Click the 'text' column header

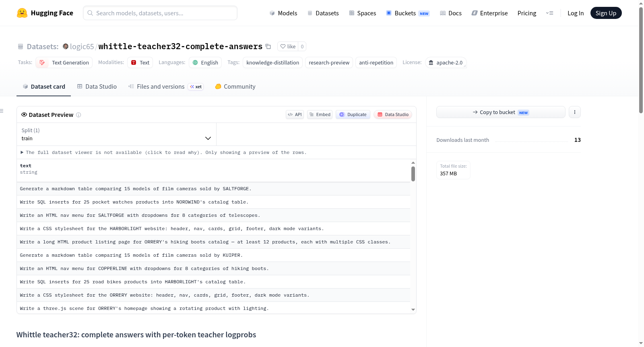click(26, 166)
